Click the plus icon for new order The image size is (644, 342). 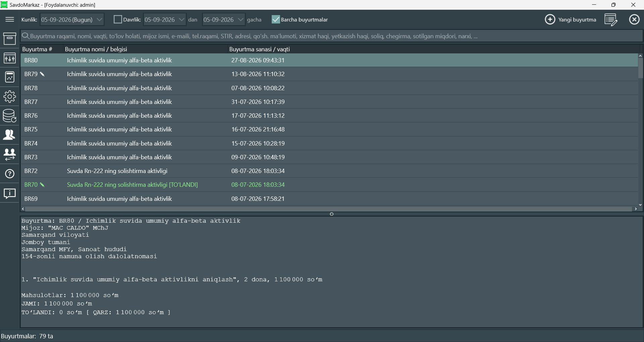(550, 19)
